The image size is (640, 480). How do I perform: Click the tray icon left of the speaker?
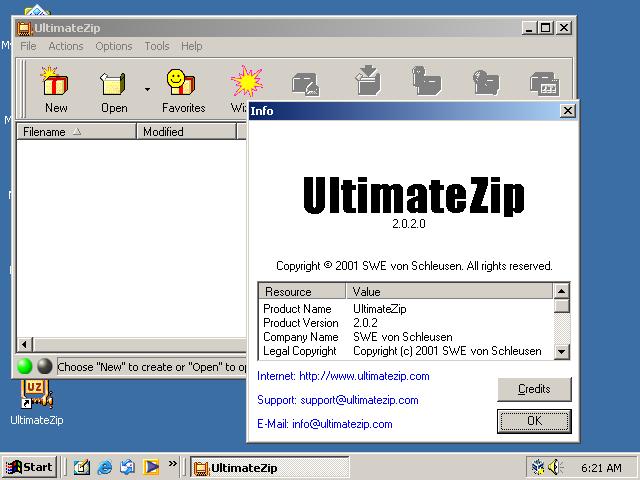point(538,467)
